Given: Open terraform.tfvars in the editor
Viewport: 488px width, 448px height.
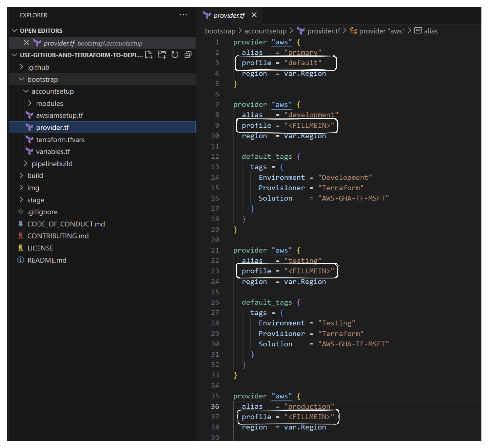Looking at the screenshot, I should [60, 140].
